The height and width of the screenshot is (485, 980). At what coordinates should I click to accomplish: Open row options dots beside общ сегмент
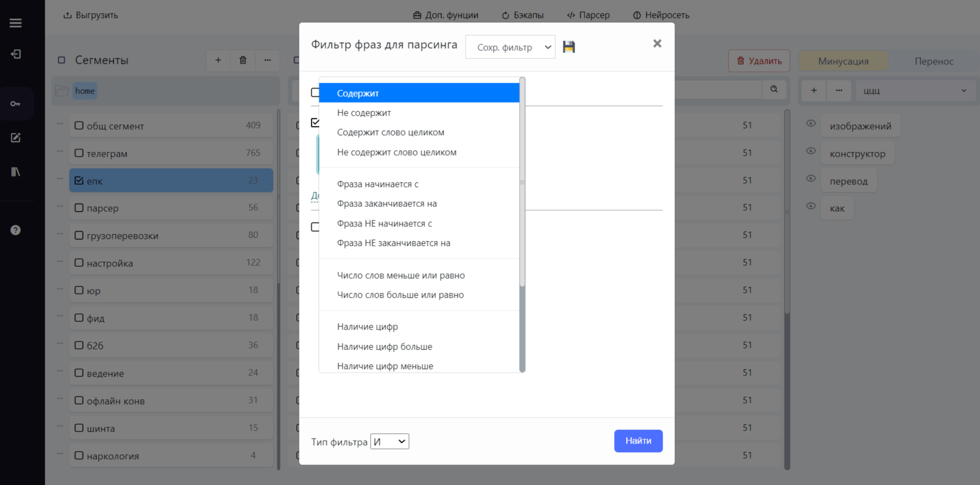[60, 124]
